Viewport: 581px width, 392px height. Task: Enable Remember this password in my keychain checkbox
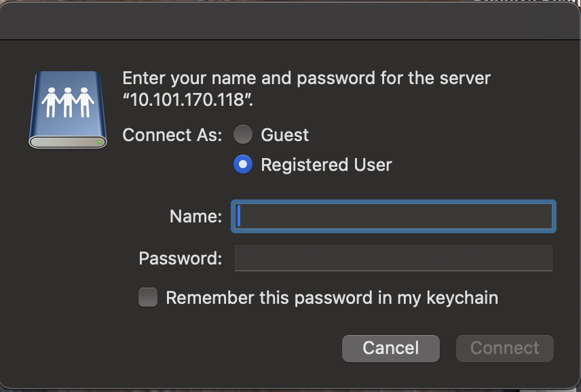pyautogui.click(x=148, y=297)
